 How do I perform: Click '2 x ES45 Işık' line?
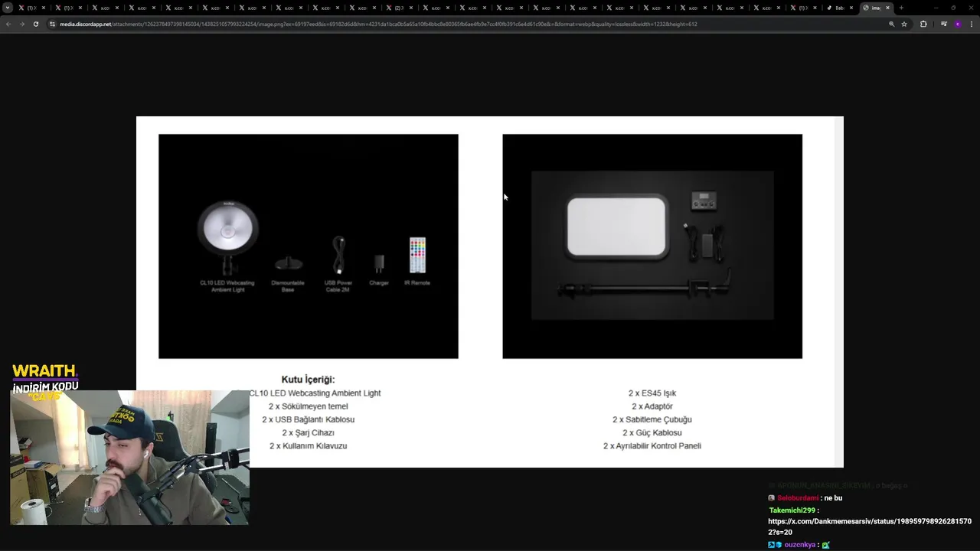coord(652,393)
